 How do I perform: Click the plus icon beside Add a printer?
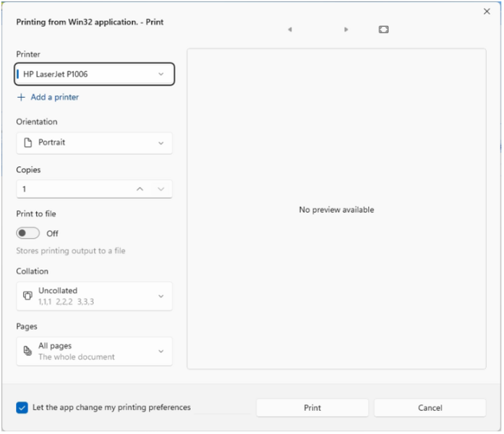(21, 98)
